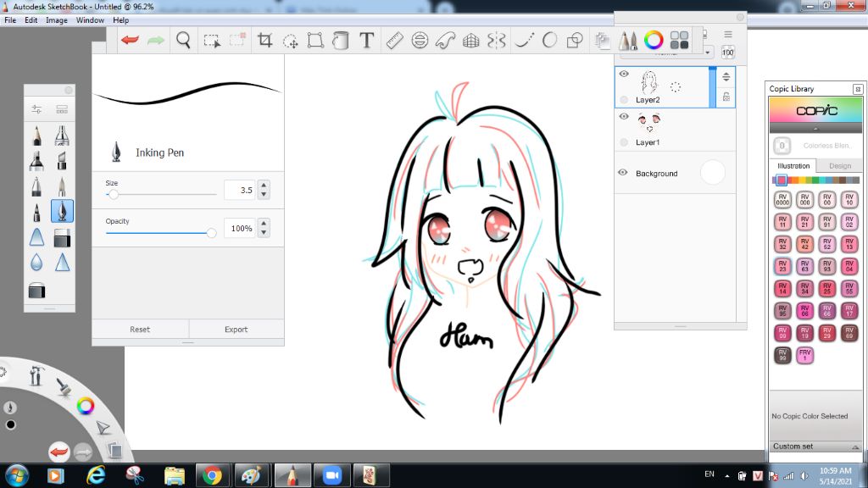
Task: Open the Color Editor color wheel in toolbar
Action: 654,40
